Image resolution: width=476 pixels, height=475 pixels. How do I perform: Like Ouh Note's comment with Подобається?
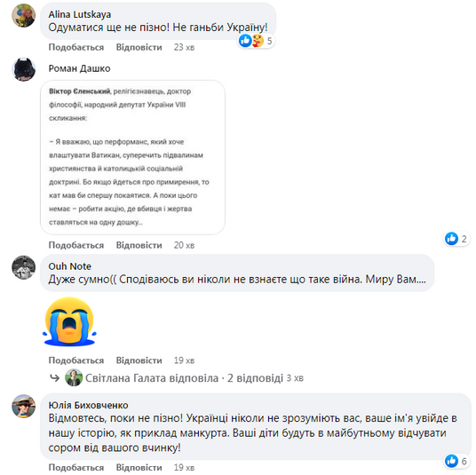click(x=76, y=360)
